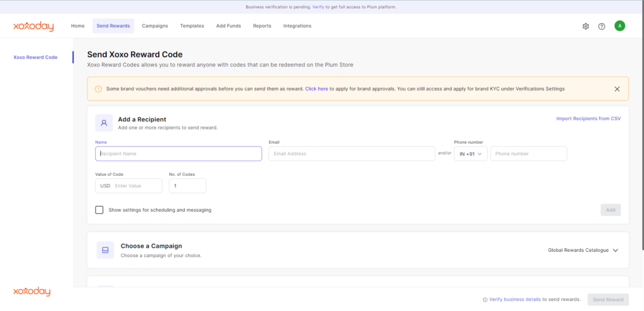Open the Integrations menu
Viewport: 644px width, 311px height.
point(297,26)
